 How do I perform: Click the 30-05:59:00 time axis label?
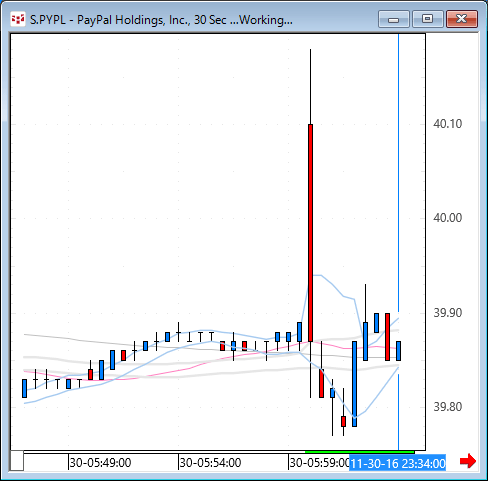point(319,463)
